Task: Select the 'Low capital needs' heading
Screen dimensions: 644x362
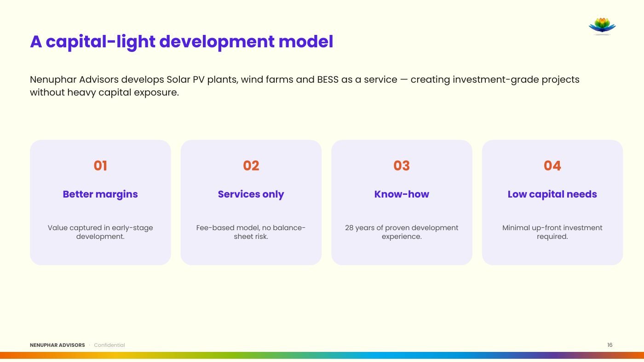Action: click(x=552, y=194)
